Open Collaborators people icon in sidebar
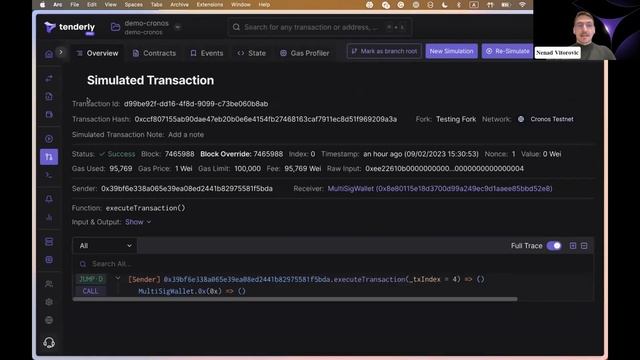This screenshot has width=640, height=360. [49, 284]
